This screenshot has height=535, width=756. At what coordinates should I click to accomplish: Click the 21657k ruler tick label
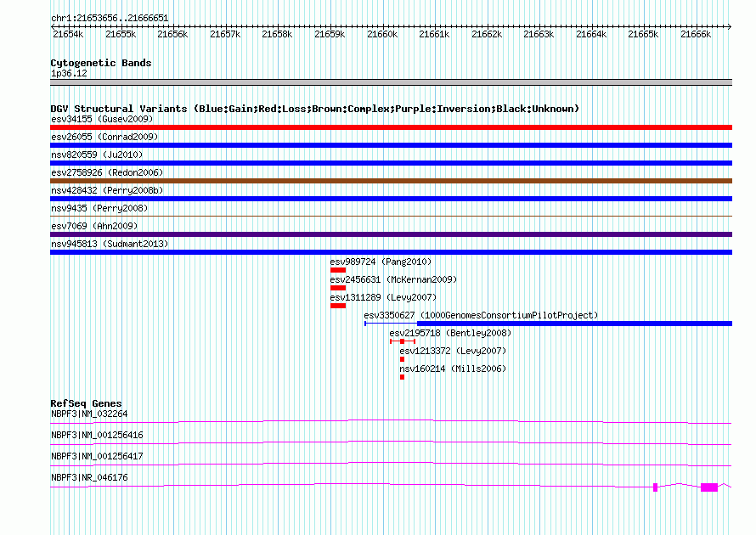tap(225, 34)
